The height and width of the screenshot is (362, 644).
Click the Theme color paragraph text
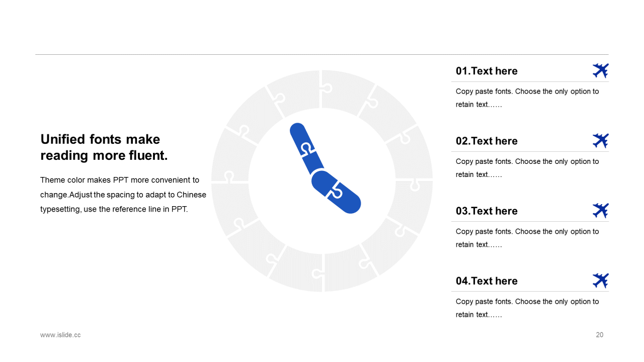coord(123,195)
